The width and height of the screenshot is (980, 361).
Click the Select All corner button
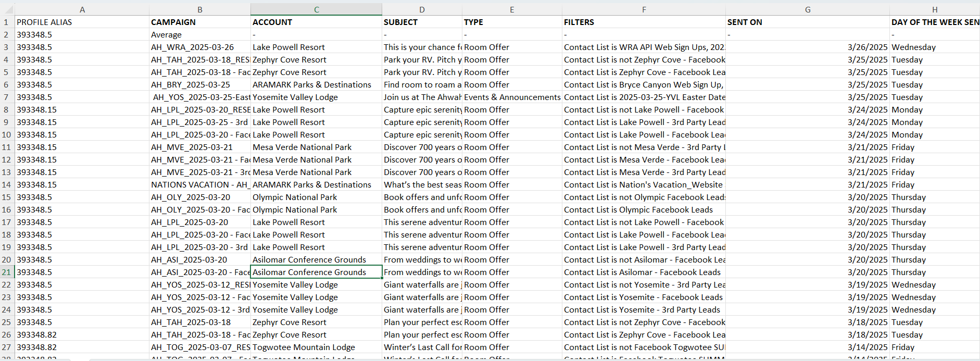coord(7,9)
